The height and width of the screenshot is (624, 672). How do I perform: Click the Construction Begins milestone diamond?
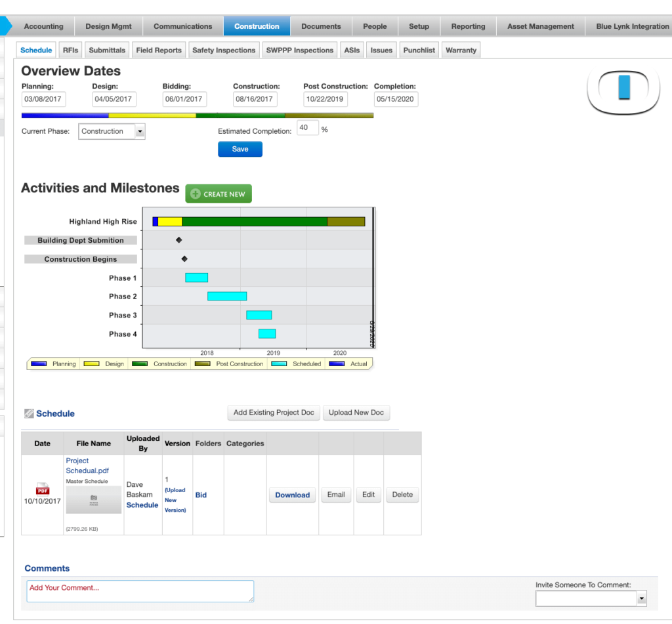click(184, 259)
